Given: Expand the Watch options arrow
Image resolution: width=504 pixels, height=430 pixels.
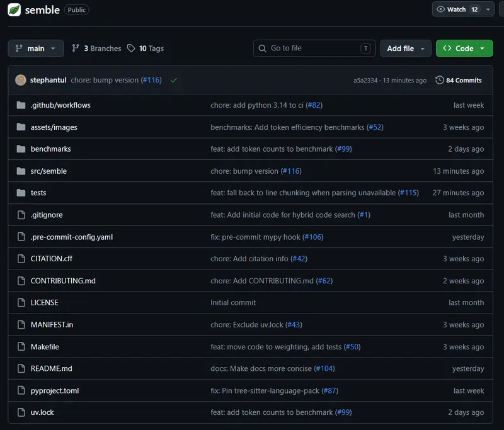Looking at the screenshot, I should [x=488, y=9].
